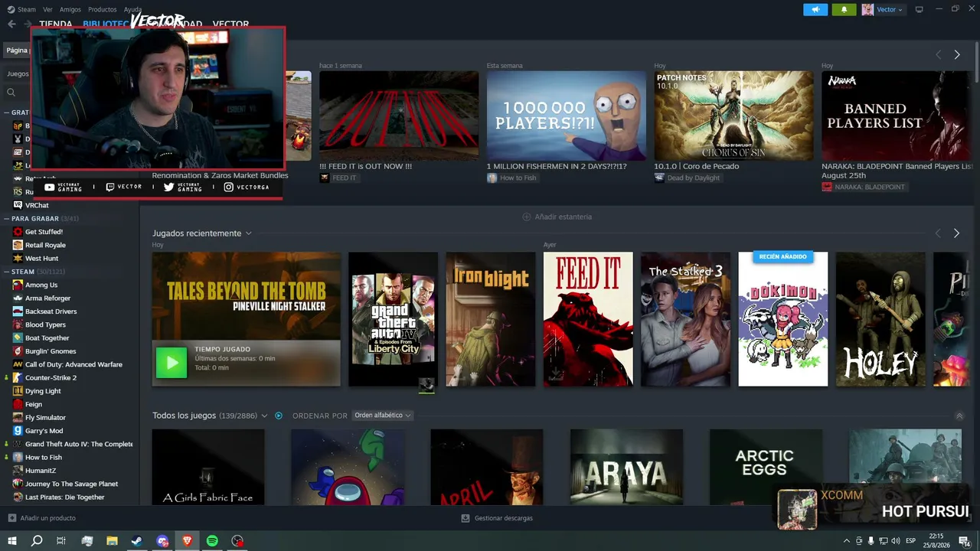Click the Get Stuffed! game icon
Viewport: 980px width, 551px height.
coord(18,232)
